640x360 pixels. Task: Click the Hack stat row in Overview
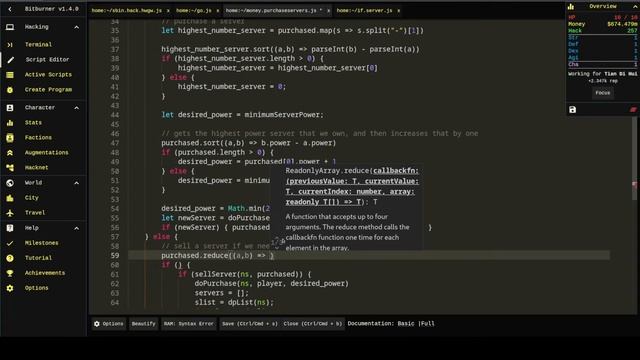click(x=602, y=31)
